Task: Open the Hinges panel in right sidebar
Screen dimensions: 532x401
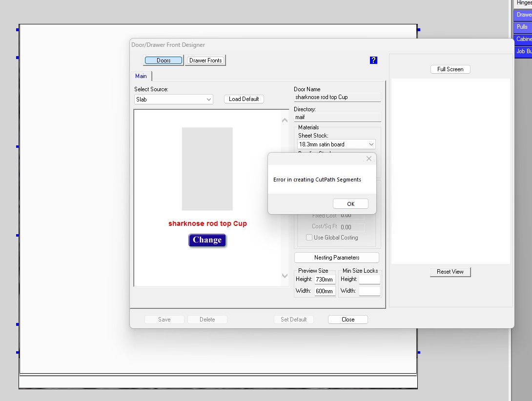Action: coord(524,3)
